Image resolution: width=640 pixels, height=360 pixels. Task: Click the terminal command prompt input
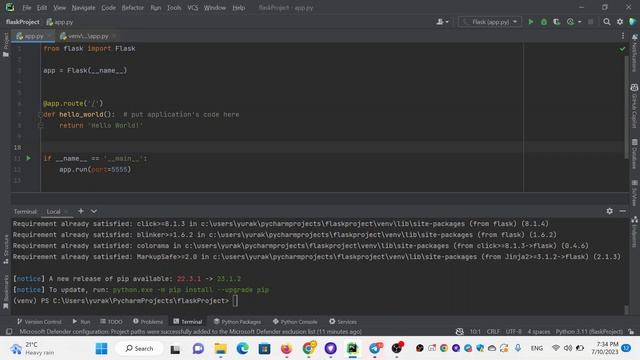tap(235, 300)
